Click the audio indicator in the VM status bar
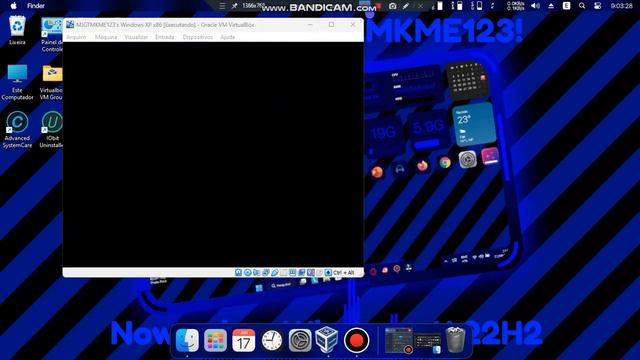This screenshot has height=360, width=640. coord(256,272)
